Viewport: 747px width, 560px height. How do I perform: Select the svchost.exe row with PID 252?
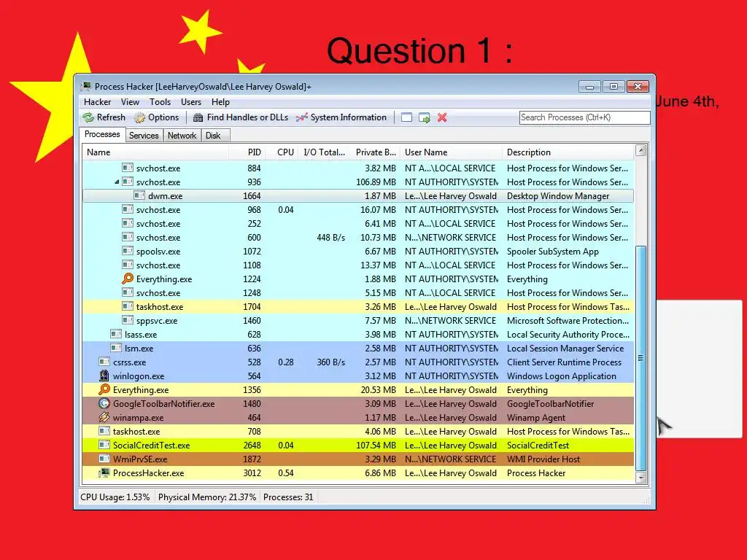click(358, 223)
